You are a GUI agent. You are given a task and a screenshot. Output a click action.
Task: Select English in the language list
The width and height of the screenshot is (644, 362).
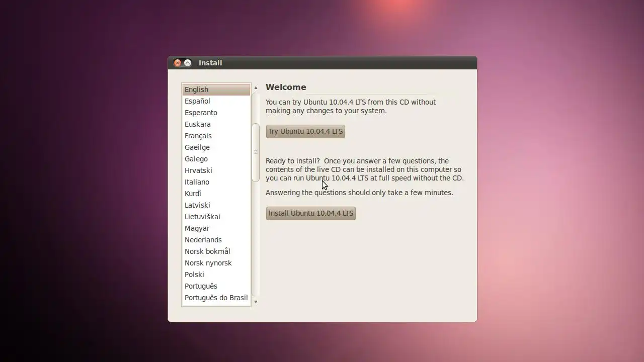tap(216, 89)
